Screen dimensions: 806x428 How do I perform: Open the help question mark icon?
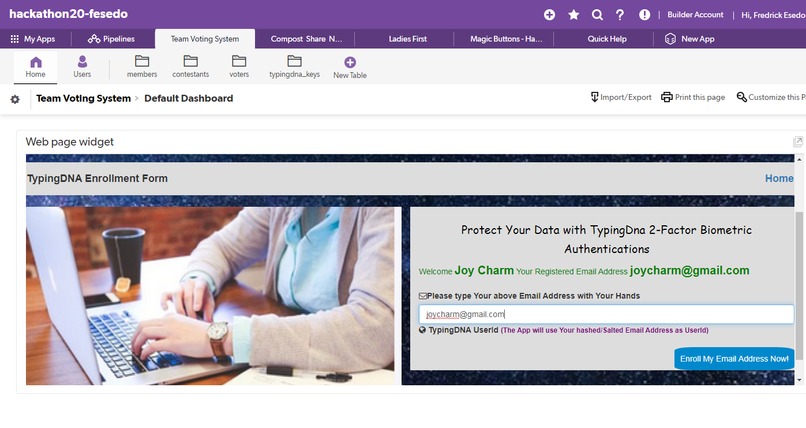pyautogui.click(x=620, y=15)
